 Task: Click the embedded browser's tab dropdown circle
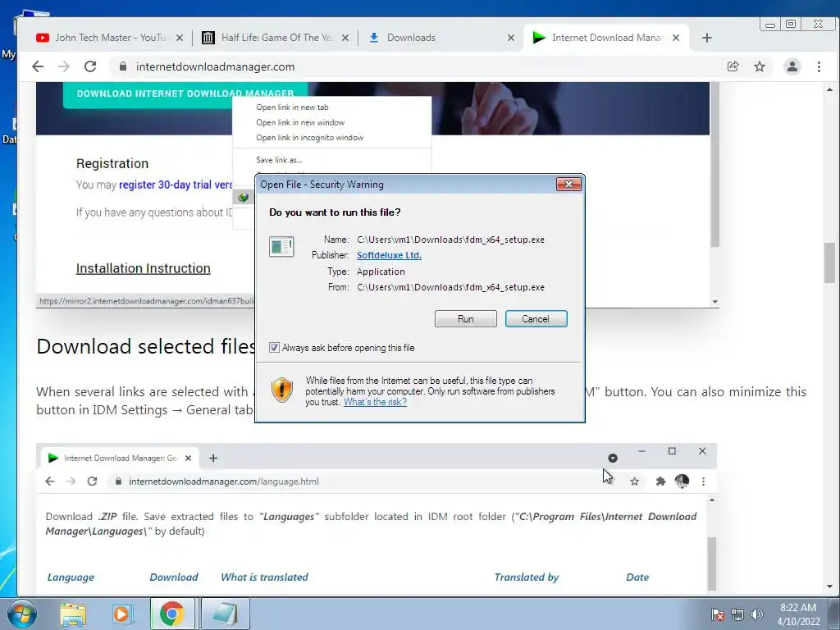click(x=613, y=458)
